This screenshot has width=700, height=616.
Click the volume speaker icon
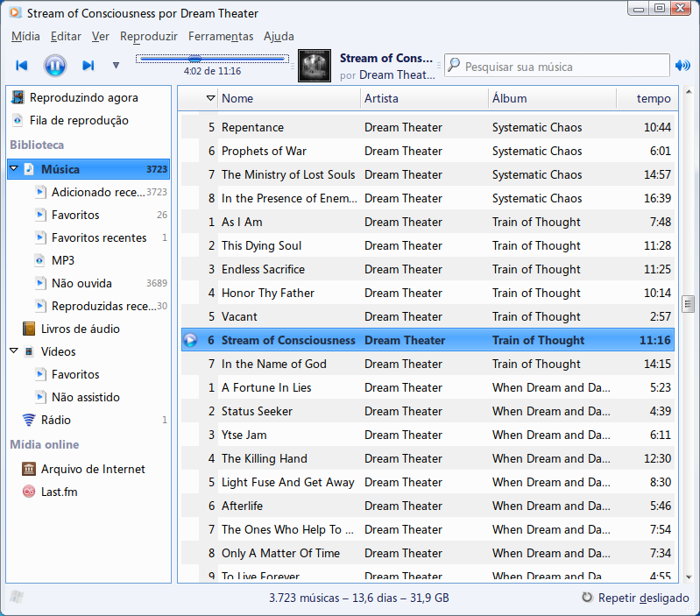682,66
